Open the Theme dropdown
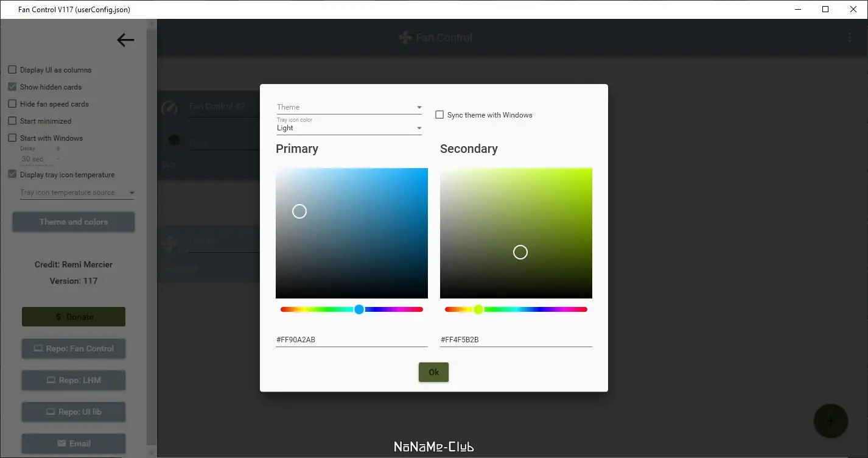The width and height of the screenshot is (868, 458). [x=349, y=107]
